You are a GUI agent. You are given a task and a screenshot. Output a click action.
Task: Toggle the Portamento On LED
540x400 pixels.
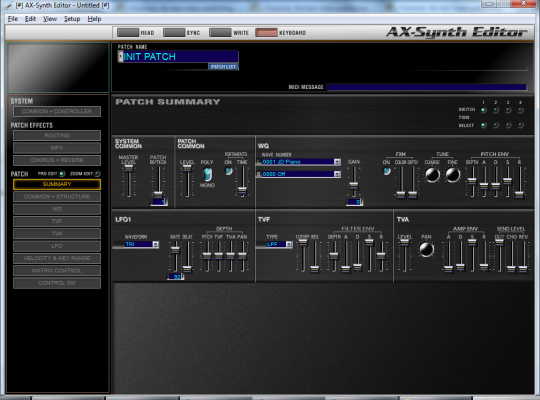(x=228, y=171)
